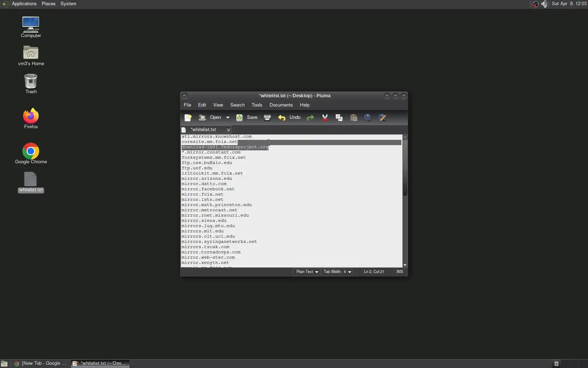The image size is (588, 368).
Task: Click the line mirror.datto.com
Action: point(204,184)
